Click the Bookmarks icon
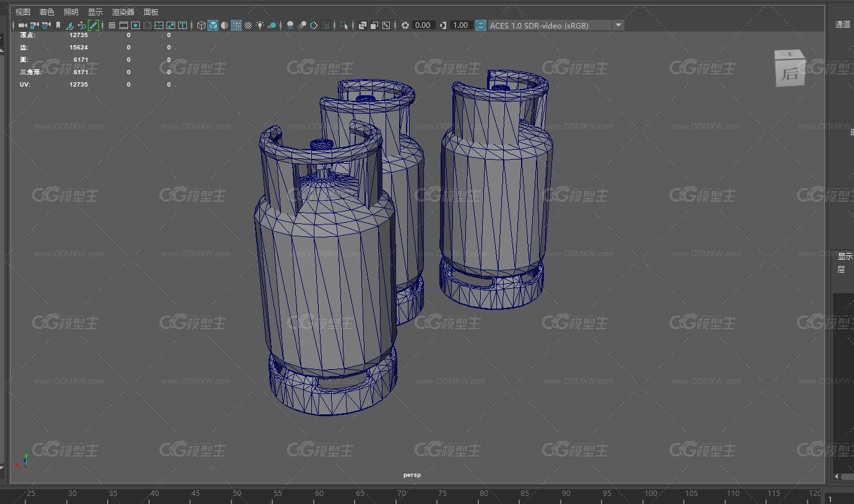The height and width of the screenshot is (504, 854). (58, 25)
